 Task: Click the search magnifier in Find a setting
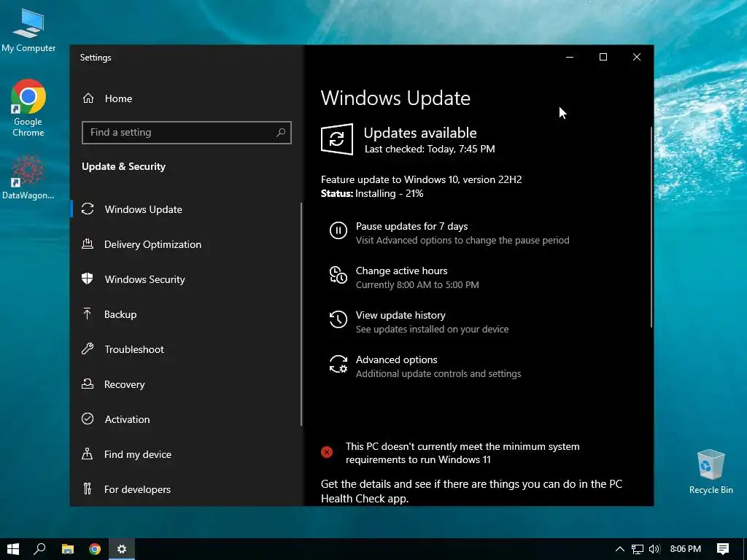(281, 133)
